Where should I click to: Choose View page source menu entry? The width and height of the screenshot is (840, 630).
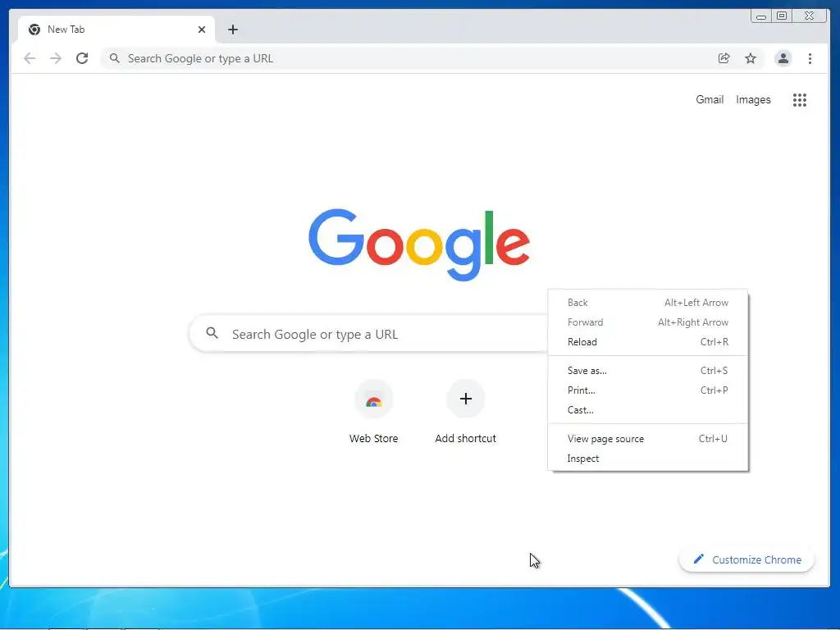(648, 439)
